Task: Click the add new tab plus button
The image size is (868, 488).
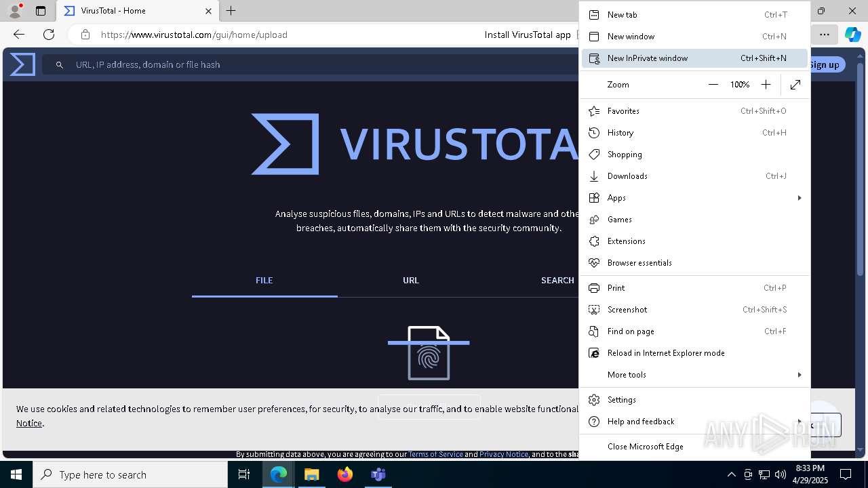Action: pyautogui.click(x=231, y=11)
